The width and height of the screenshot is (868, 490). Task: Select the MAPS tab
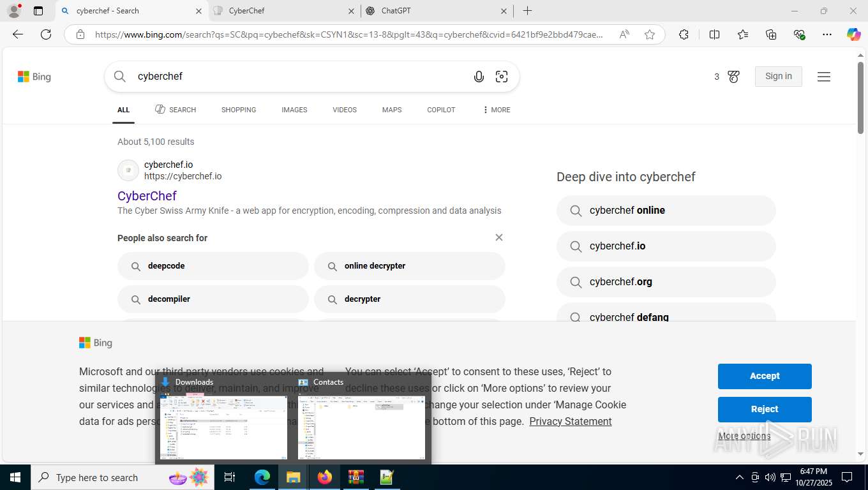click(x=392, y=110)
